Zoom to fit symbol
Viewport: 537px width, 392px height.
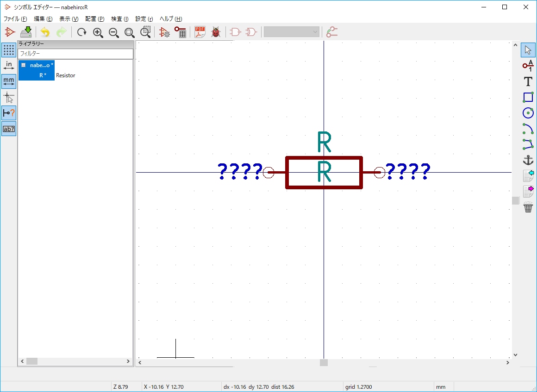coord(130,32)
